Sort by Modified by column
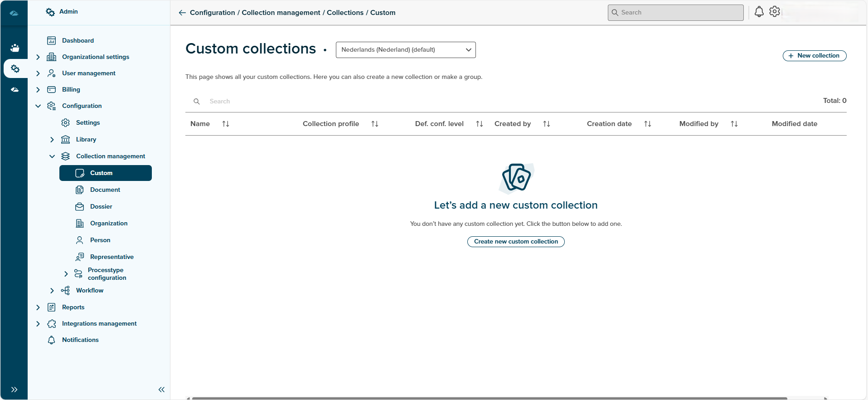 tap(734, 124)
